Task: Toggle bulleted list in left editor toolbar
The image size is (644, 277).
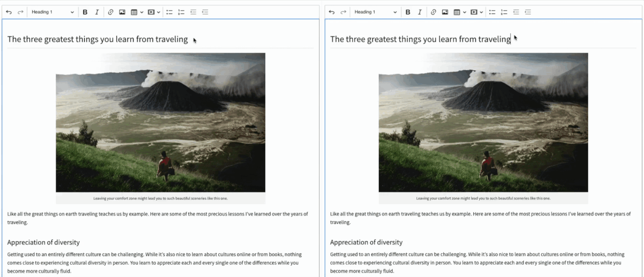Action: click(x=170, y=12)
